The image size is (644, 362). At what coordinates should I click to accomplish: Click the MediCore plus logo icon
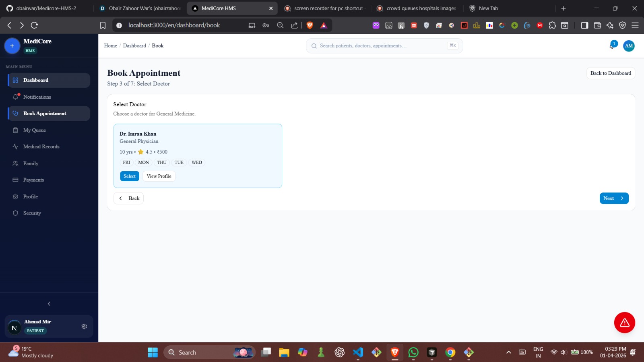pyautogui.click(x=12, y=46)
